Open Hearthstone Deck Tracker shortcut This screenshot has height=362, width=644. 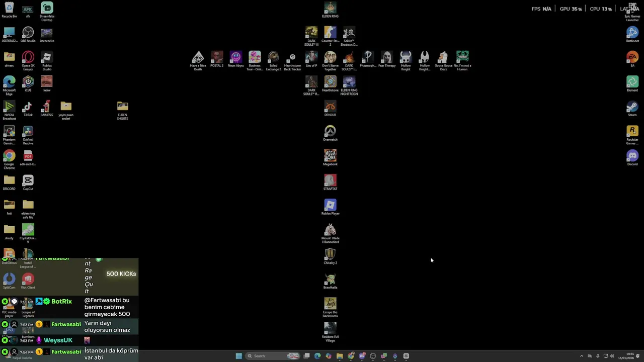pyautogui.click(x=292, y=61)
